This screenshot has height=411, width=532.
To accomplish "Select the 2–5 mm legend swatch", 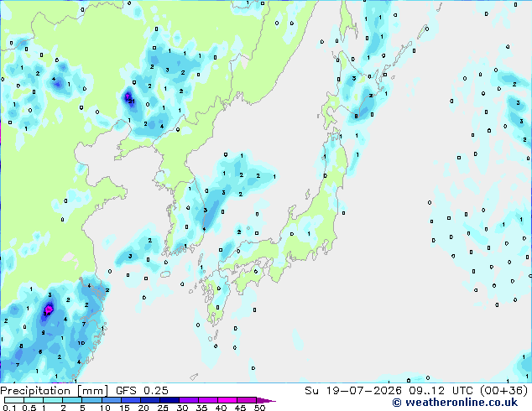I will (x=72, y=400).
